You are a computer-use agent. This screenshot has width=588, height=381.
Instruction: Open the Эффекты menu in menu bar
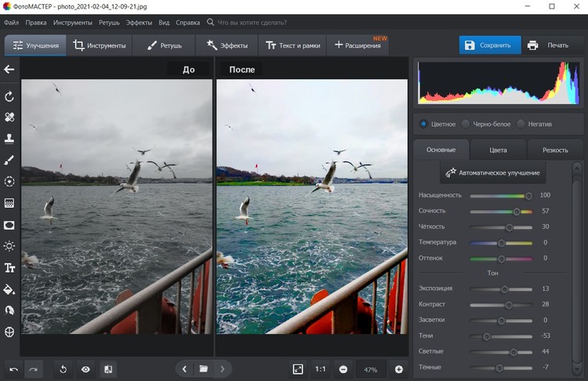point(139,23)
